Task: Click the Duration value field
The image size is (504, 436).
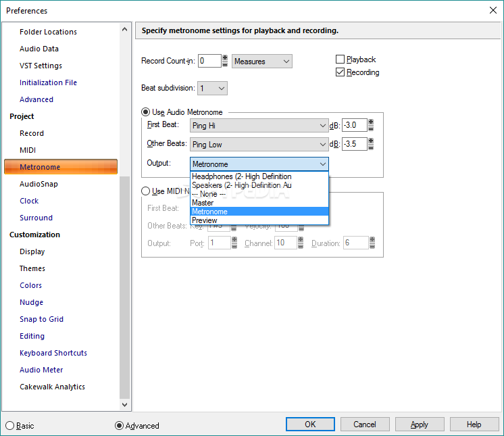Action: pyautogui.click(x=356, y=243)
